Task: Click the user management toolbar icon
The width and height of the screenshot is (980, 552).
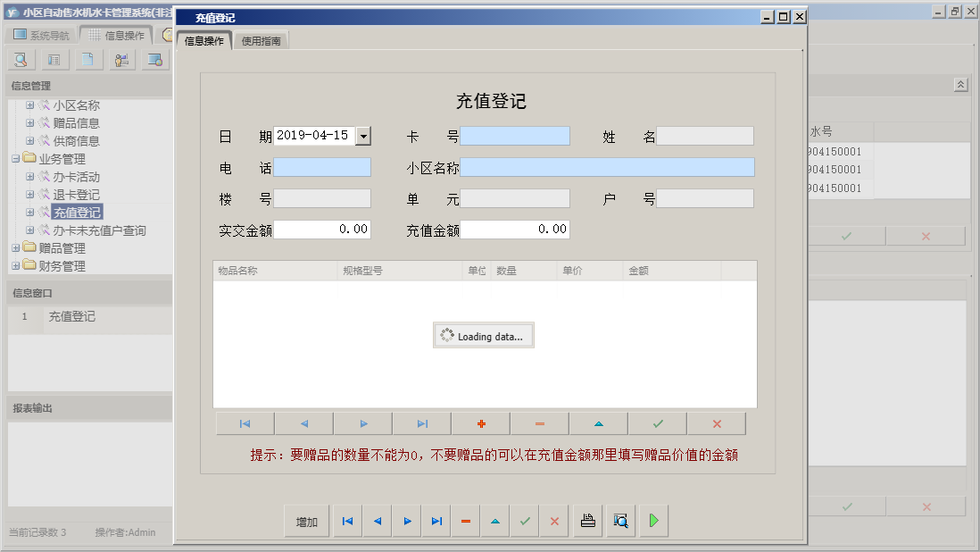Action: [121, 59]
